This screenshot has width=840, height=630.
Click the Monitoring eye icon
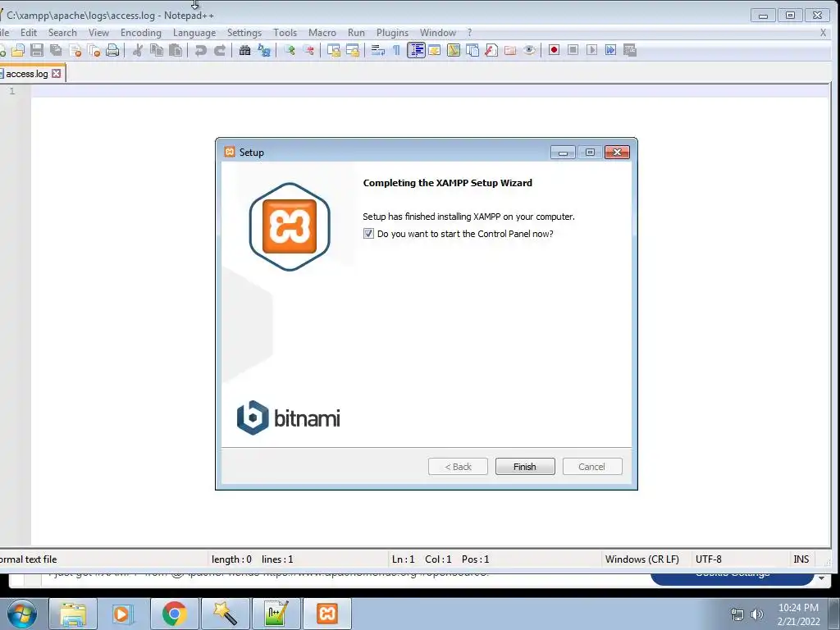pyautogui.click(x=529, y=50)
